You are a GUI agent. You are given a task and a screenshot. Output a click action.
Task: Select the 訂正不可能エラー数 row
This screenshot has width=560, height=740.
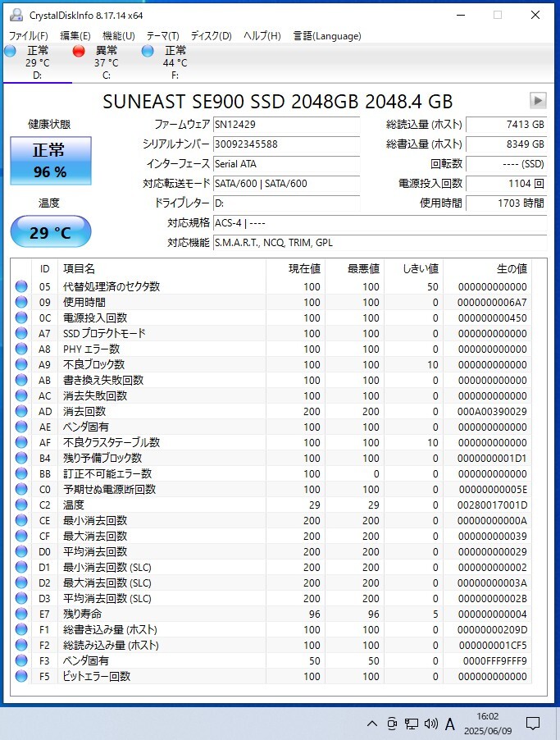click(271, 473)
